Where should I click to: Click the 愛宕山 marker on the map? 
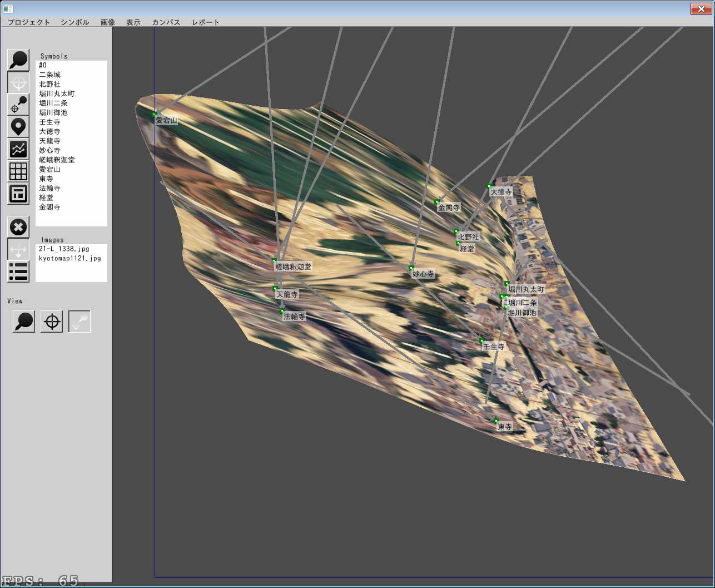[155, 115]
